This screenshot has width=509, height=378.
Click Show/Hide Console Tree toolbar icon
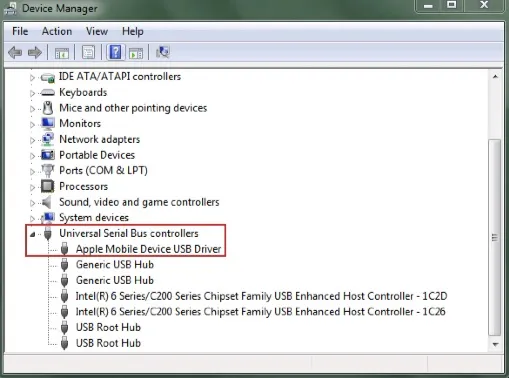62,53
